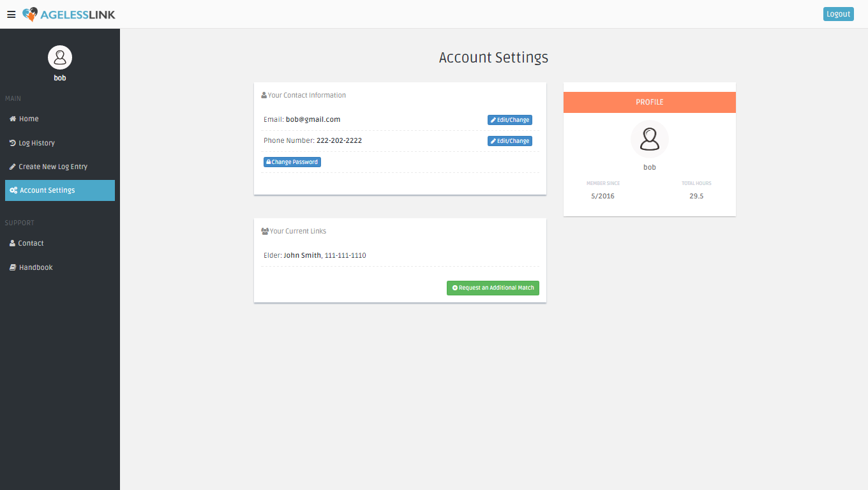Click the pencil icon for new log entry
Image resolution: width=868 pixels, height=490 pixels.
coord(13,167)
